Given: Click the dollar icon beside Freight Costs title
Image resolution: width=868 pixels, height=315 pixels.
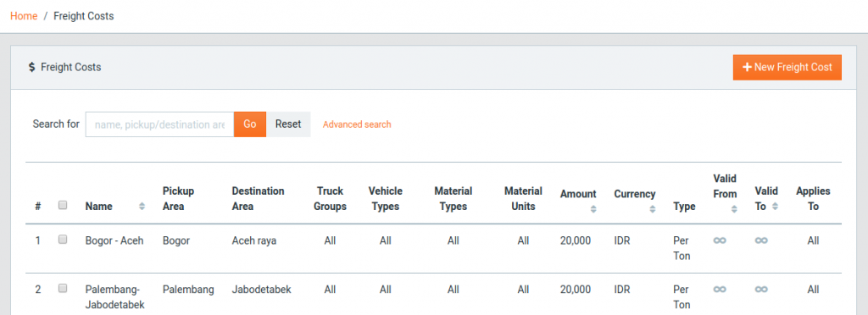Looking at the screenshot, I should tap(31, 68).
